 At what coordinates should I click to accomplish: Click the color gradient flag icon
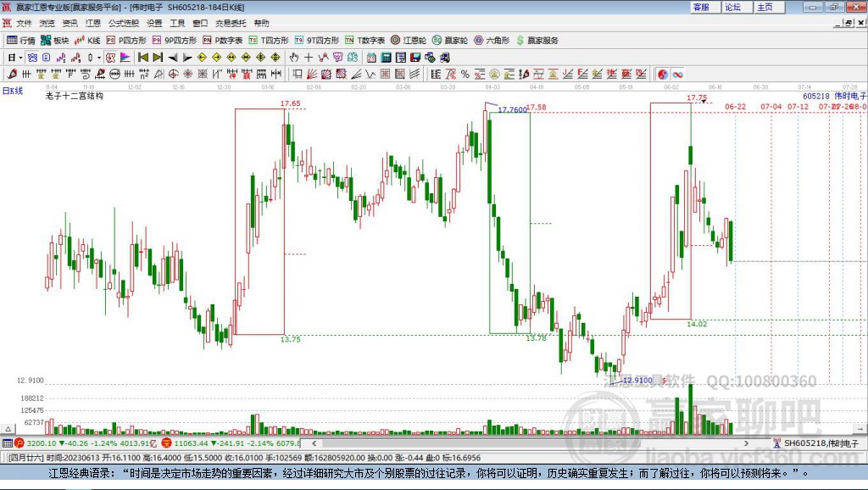125,58
